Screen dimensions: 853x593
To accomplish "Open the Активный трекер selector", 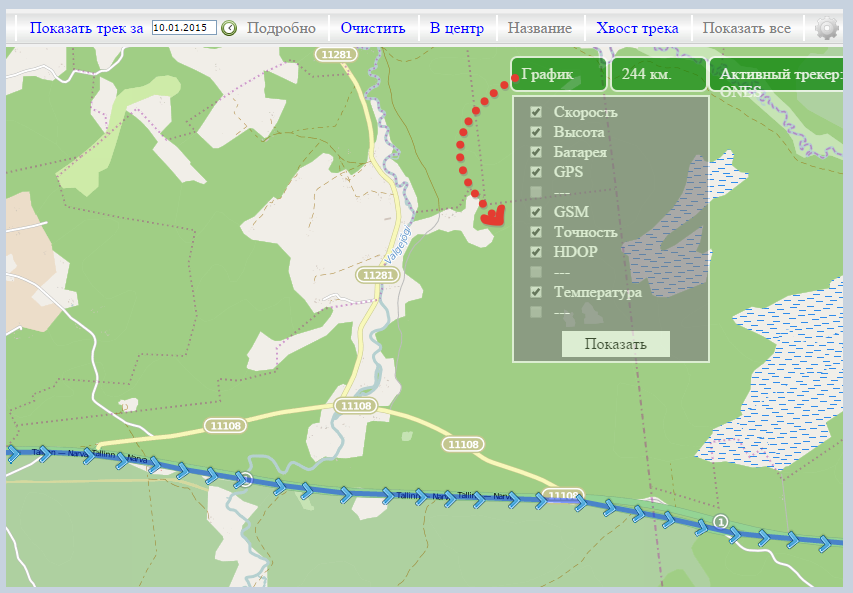I will [780, 75].
